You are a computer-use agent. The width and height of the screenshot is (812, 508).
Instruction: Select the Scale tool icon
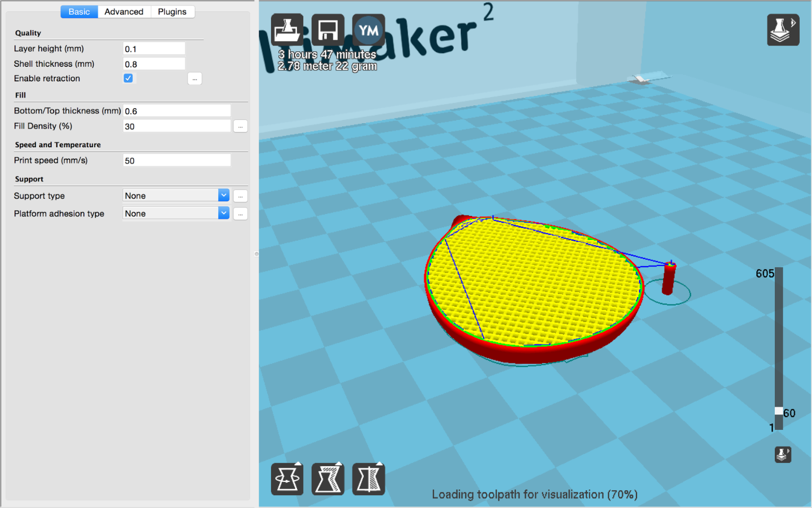[328, 479]
